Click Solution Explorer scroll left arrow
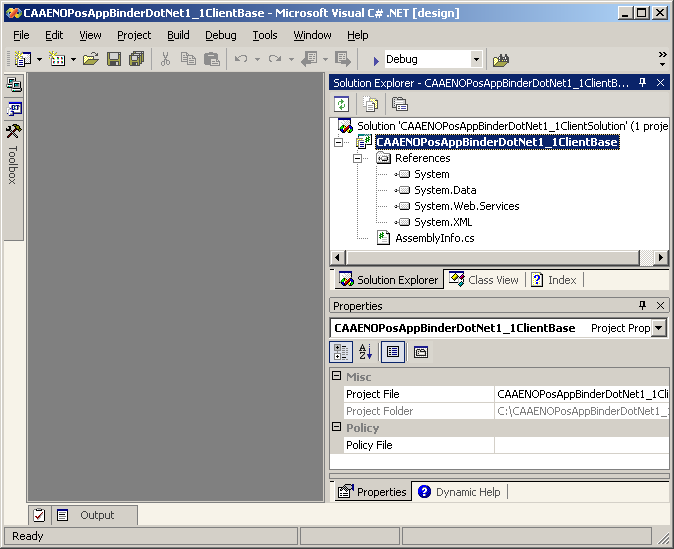The height and width of the screenshot is (549, 674). (337, 258)
